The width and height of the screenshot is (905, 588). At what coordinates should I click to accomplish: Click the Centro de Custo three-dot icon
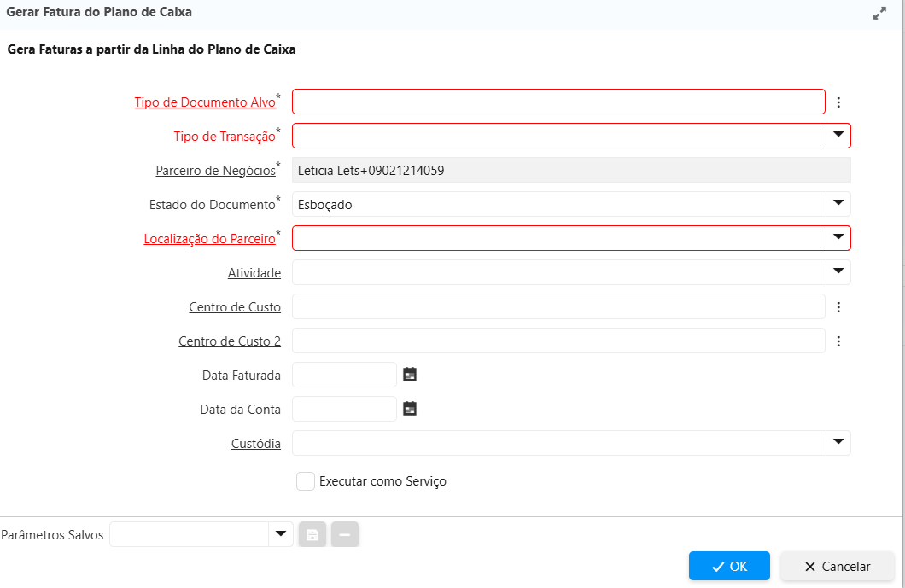838,307
